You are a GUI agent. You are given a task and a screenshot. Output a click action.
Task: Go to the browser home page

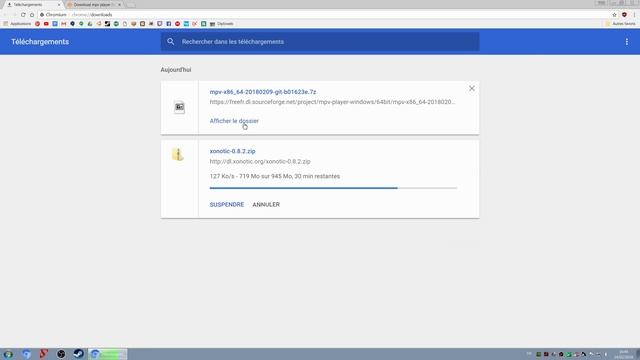(x=32, y=15)
